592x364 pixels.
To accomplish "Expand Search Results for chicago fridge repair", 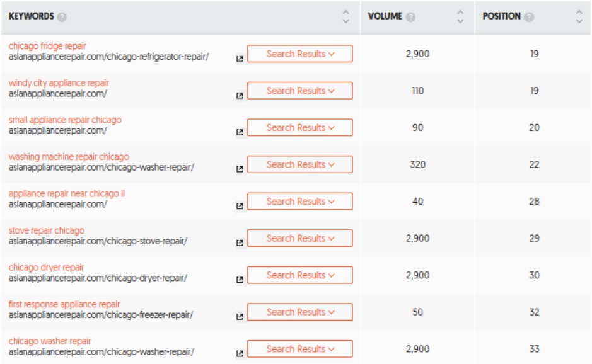I will [300, 54].
